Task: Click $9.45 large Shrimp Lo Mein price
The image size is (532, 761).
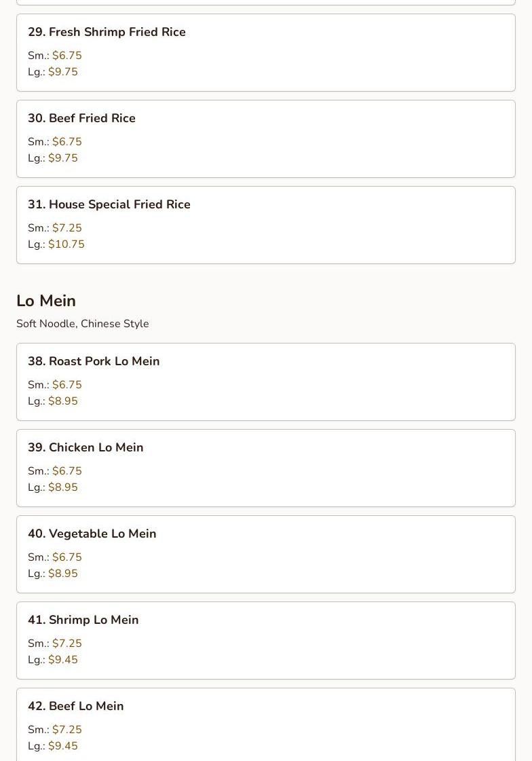Action: [x=63, y=660]
